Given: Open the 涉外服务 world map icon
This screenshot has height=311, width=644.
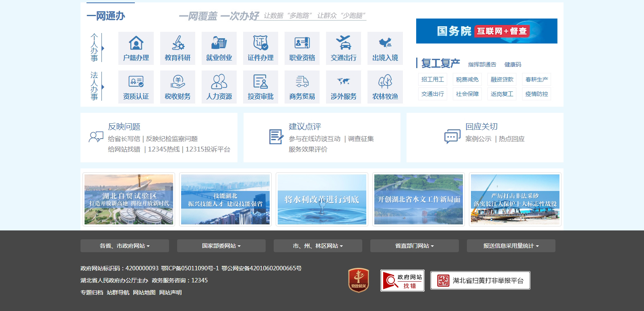Looking at the screenshot, I should pyautogui.click(x=343, y=82).
